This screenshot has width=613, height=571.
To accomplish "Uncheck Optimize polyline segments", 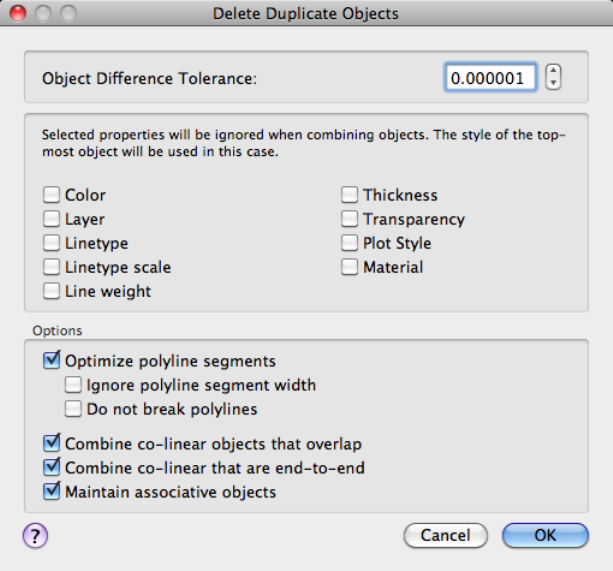I will (x=52, y=360).
